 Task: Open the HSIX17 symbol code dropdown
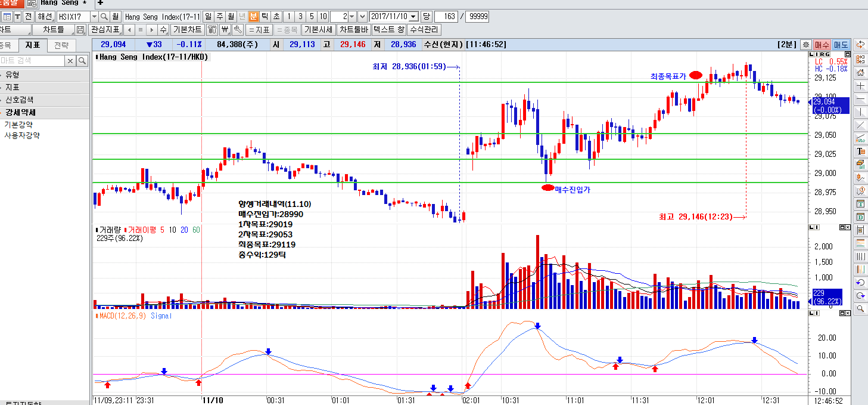[94, 17]
